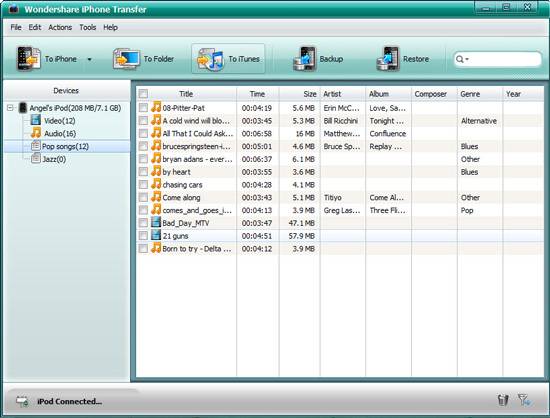This screenshot has height=418, width=550.
Task: Click the Devices panel header
Action: (66, 90)
